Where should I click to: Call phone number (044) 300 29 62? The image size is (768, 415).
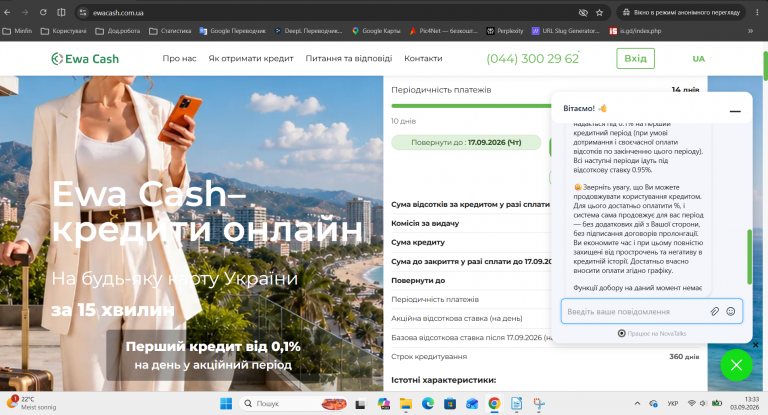coord(532,59)
